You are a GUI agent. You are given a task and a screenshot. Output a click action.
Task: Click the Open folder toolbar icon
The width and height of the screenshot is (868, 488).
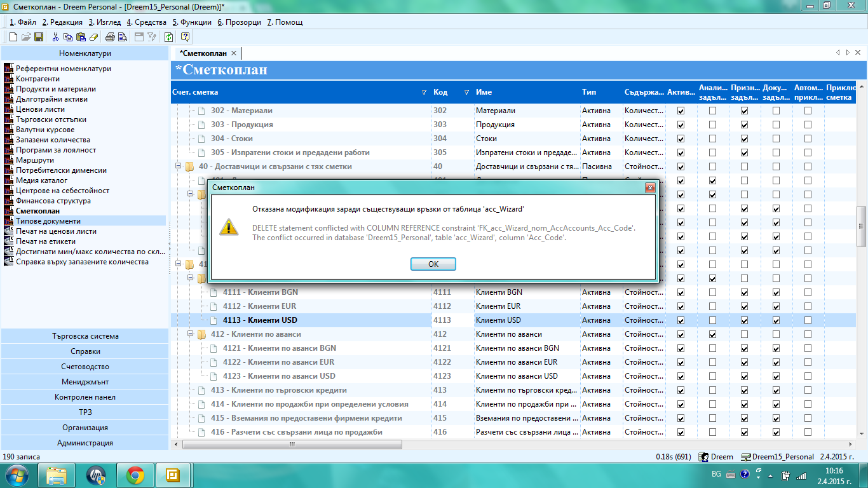coord(26,37)
